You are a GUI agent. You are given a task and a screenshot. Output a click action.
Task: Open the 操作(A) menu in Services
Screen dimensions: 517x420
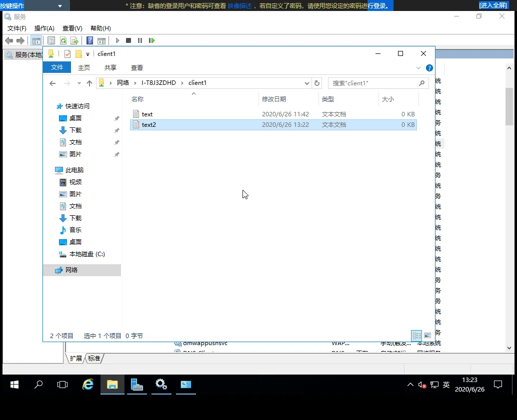(44, 28)
